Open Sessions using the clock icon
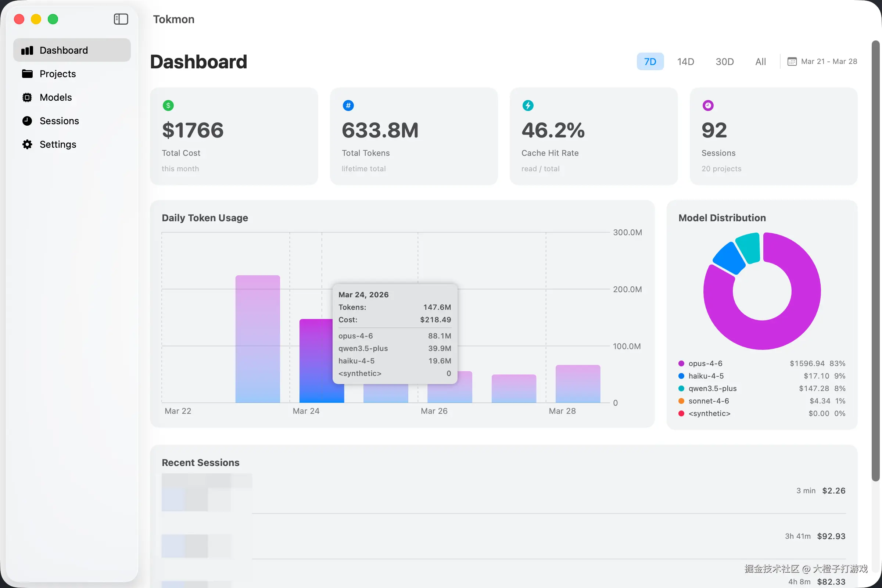882x588 pixels. pyautogui.click(x=27, y=121)
